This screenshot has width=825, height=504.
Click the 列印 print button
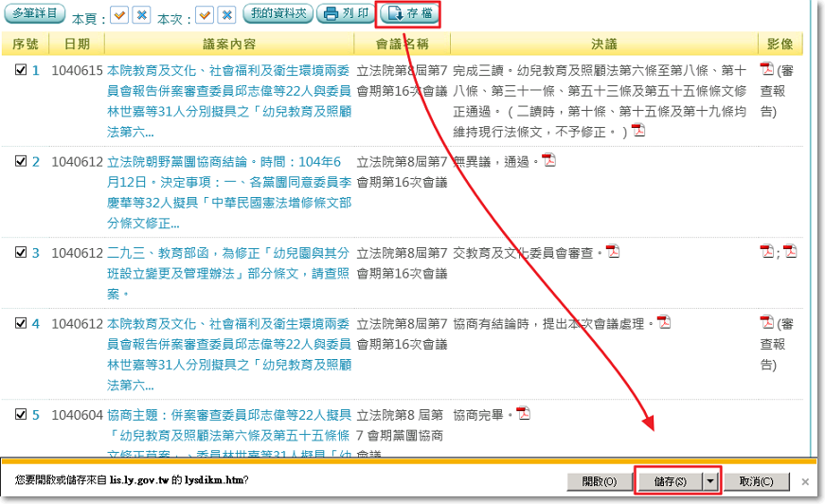tap(344, 14)
